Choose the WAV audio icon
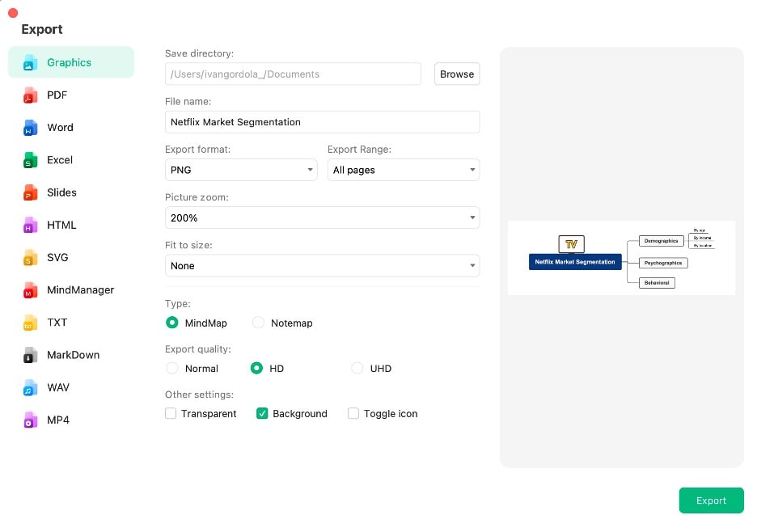This screenshot has width=757, height=532. point(31,388)
